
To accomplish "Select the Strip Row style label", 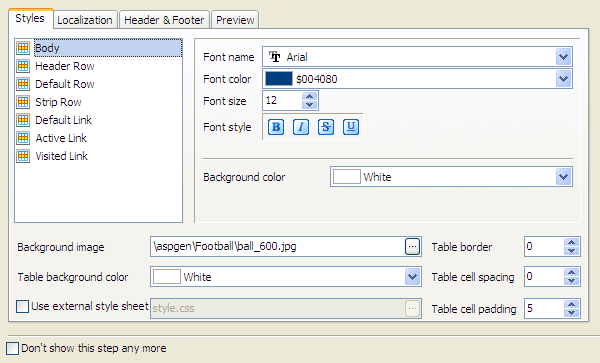I will (58, 102).
